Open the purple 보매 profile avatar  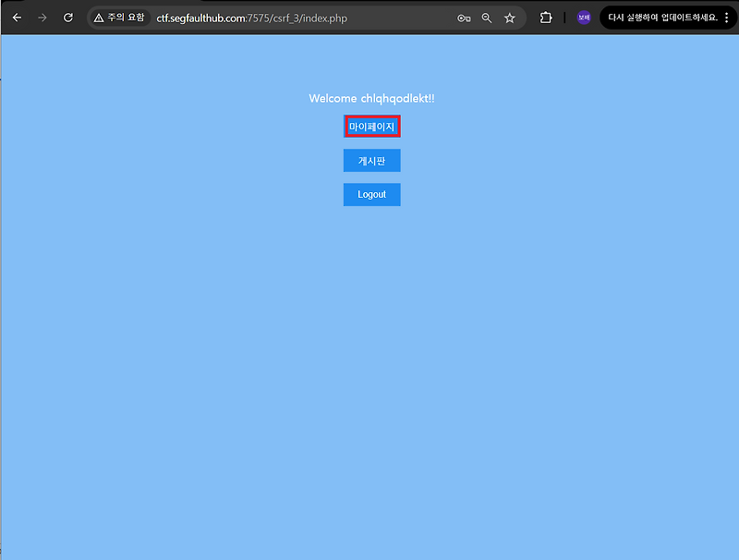click(x=583, y=17)
